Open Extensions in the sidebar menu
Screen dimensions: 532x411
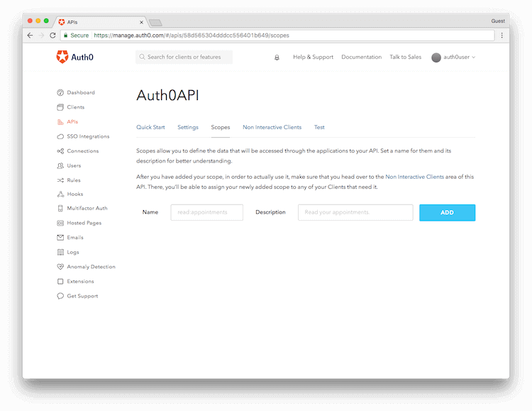[x=80, y=281]
